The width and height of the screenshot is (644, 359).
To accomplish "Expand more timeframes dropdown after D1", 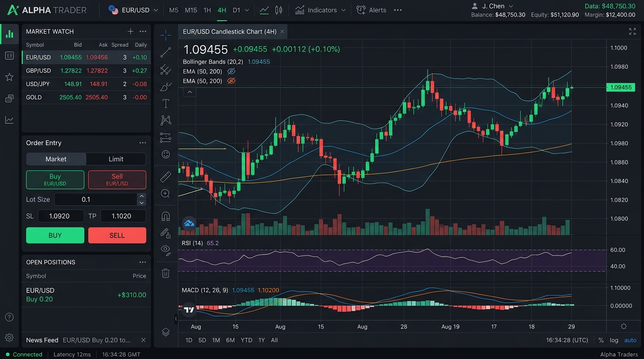I will click(x=247, y=10).
